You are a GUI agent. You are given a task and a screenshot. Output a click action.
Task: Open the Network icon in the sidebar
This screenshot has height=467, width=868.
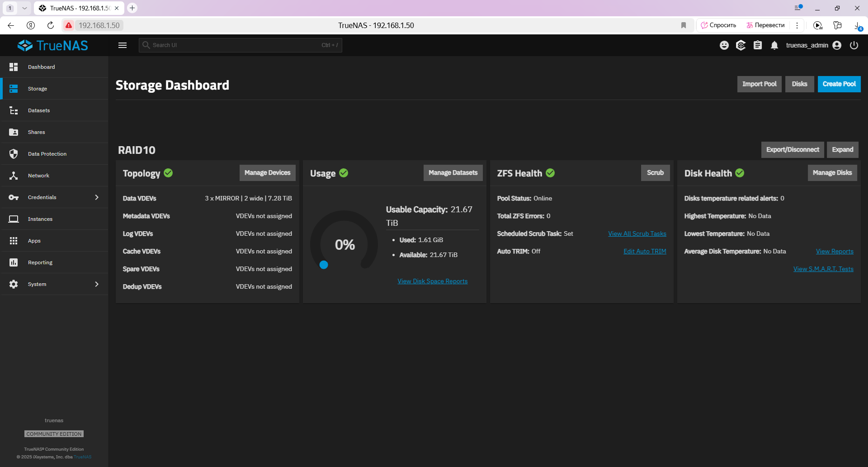pos(14,176)
